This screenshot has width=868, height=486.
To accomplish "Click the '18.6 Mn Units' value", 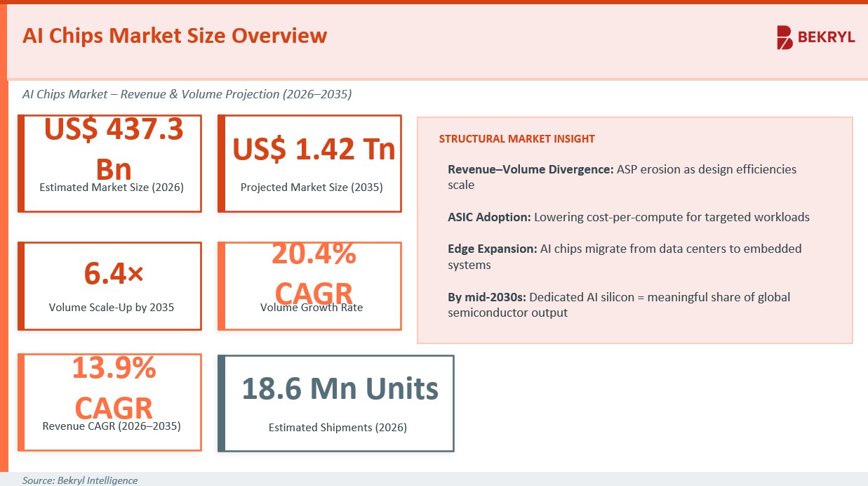I will (x=340, y=388).
